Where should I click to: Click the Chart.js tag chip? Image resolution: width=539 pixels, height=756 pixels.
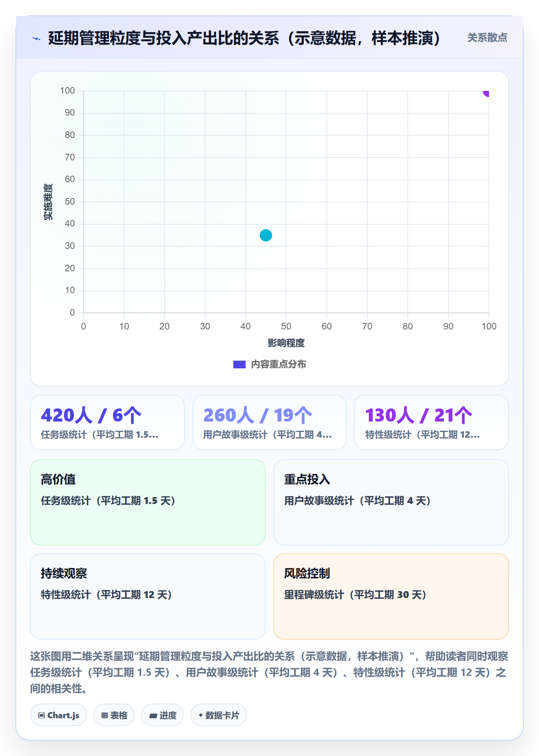(59, 715)
